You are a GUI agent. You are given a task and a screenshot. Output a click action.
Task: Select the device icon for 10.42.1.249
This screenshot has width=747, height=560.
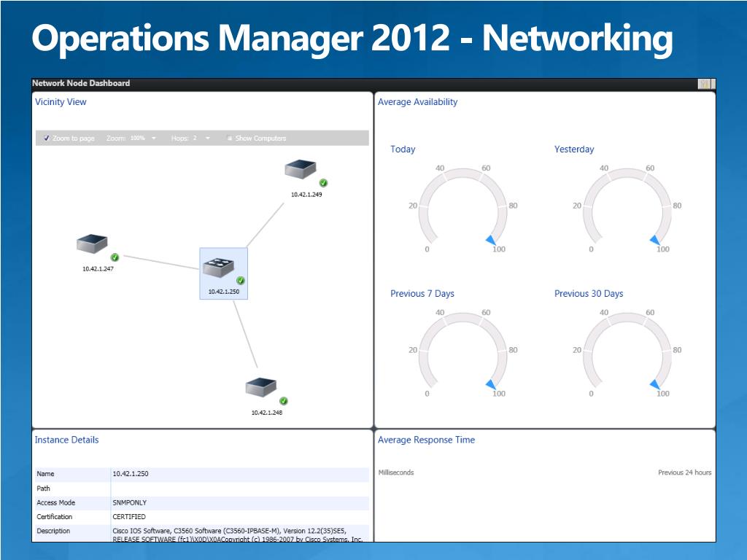[300, 169]
